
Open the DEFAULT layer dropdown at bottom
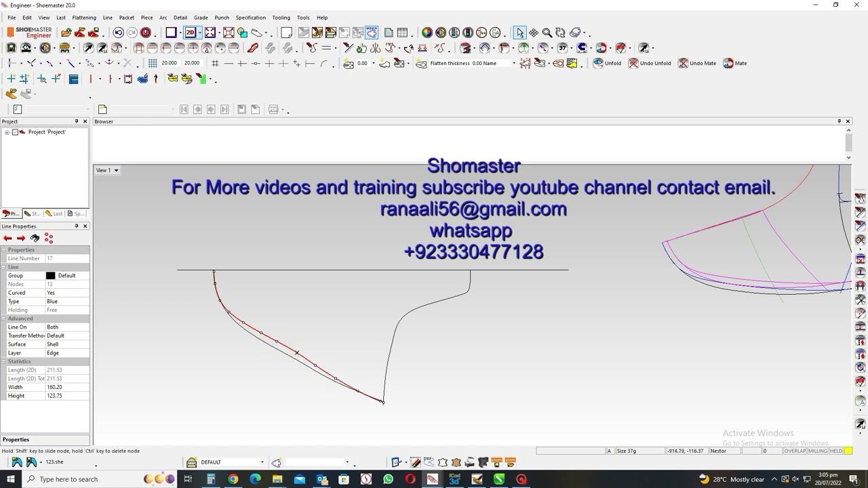click(262, 462)
